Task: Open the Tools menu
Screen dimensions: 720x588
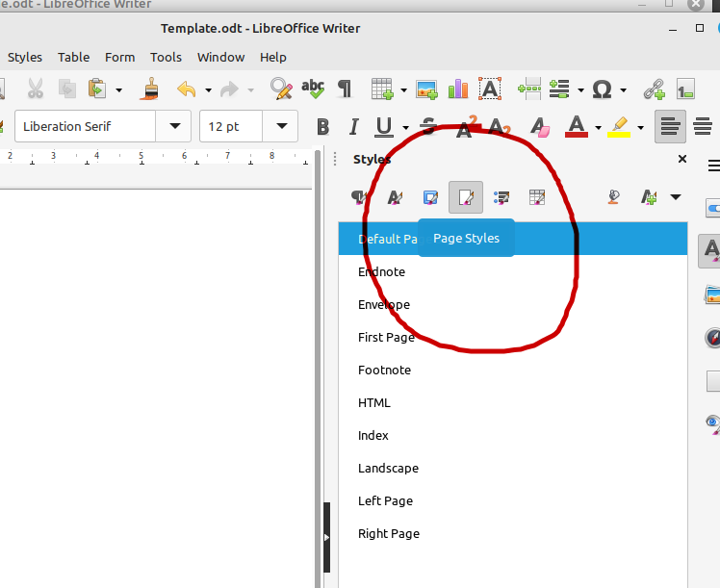Action: click(x=166, y=58)
